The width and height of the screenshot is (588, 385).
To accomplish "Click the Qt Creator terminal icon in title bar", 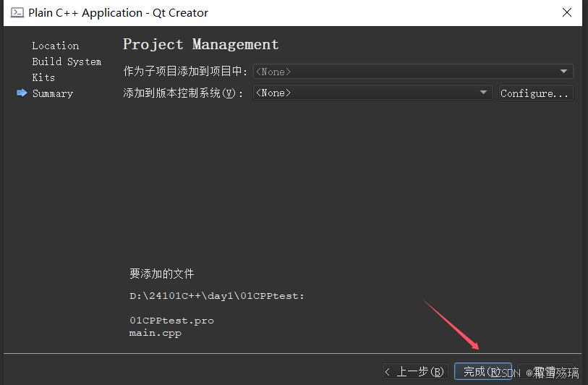I will click(x=17, y=13).
